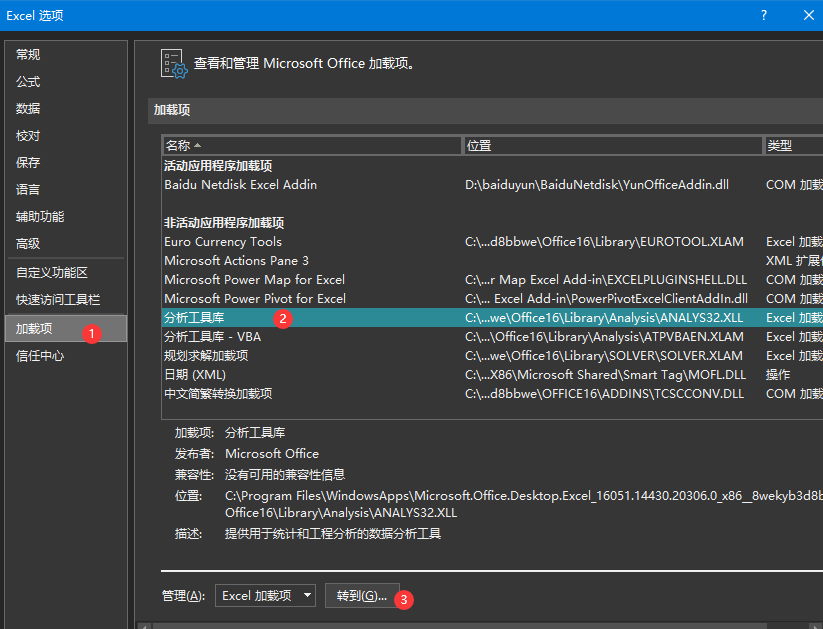Image resolution: width=823 pixels, height=629 pixels.
Task: Click the YunOfficeAddin.dll location path
Action: 597,185
